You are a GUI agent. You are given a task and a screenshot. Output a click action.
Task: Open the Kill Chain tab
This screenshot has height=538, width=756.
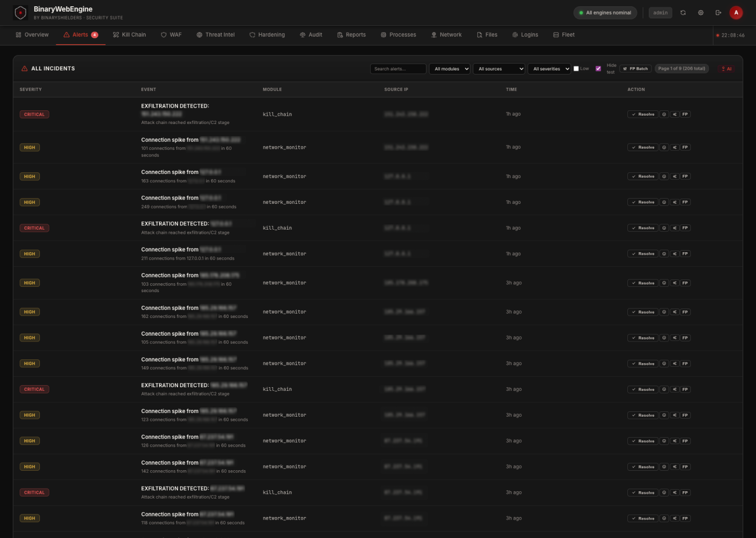tap(129, 35)
